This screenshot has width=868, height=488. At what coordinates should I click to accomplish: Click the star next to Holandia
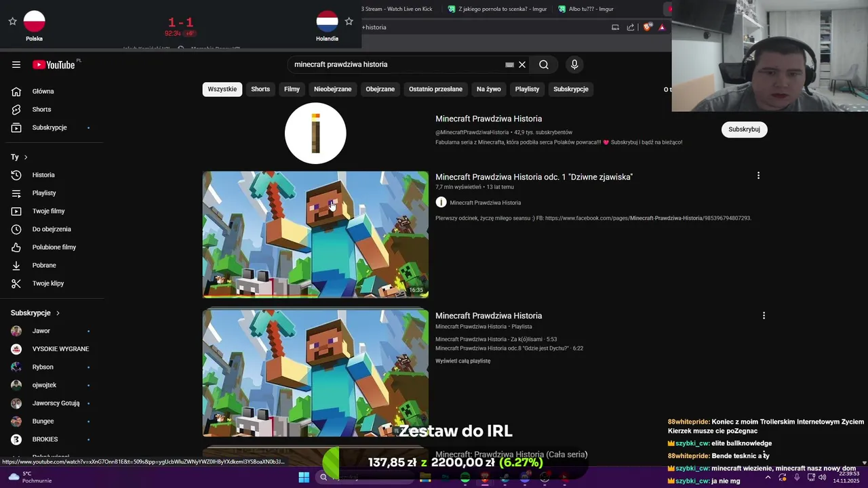pyautogui.click(x=349, y=22)
